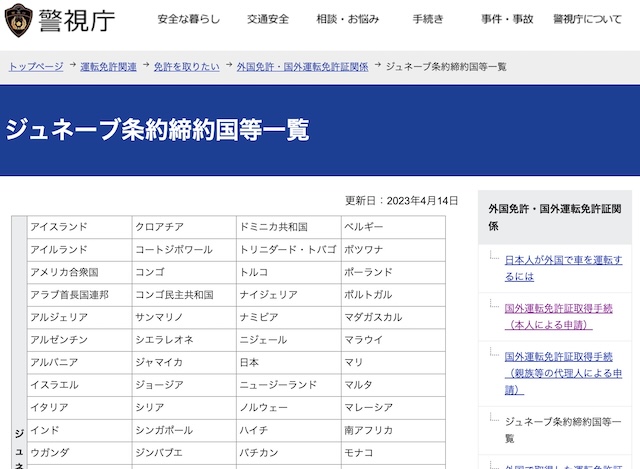Click table cell ベルギー
The width and height of the screenshot is (640, 469).
click(393, 227)
